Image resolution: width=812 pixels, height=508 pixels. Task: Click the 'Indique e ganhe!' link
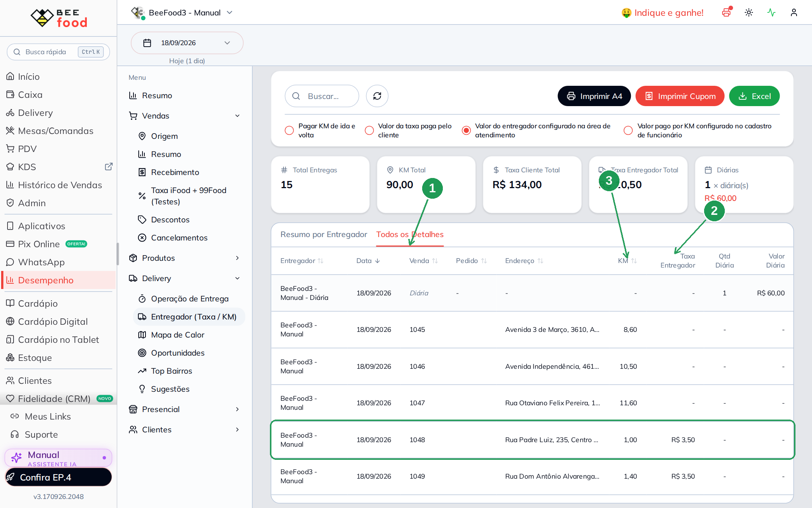click(662, 13)
